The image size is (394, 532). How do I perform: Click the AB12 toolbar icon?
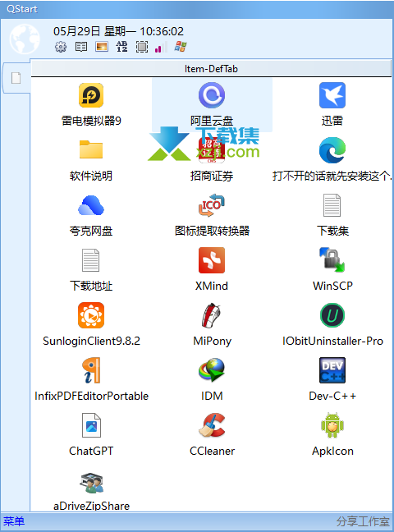121,47
